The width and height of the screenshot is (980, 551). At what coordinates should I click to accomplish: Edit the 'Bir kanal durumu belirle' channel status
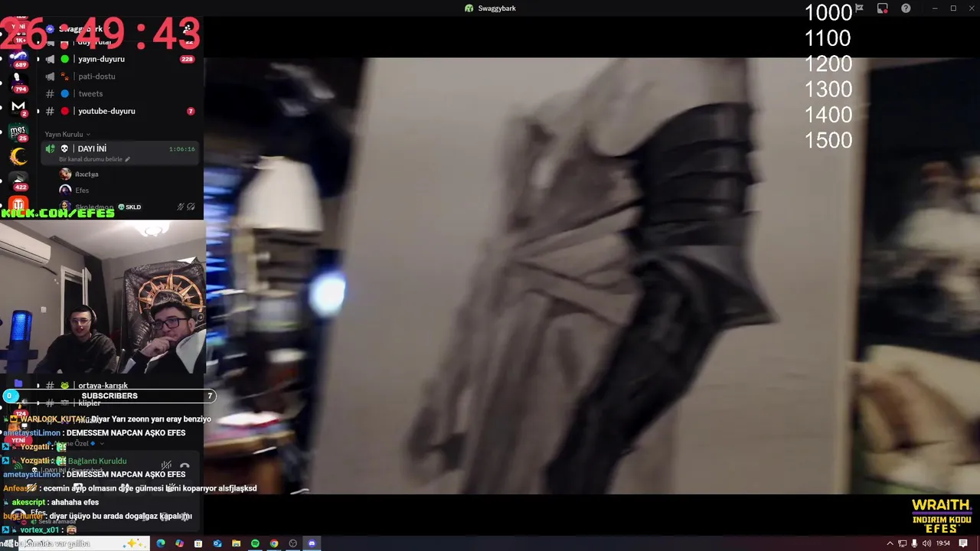(94, 159)
